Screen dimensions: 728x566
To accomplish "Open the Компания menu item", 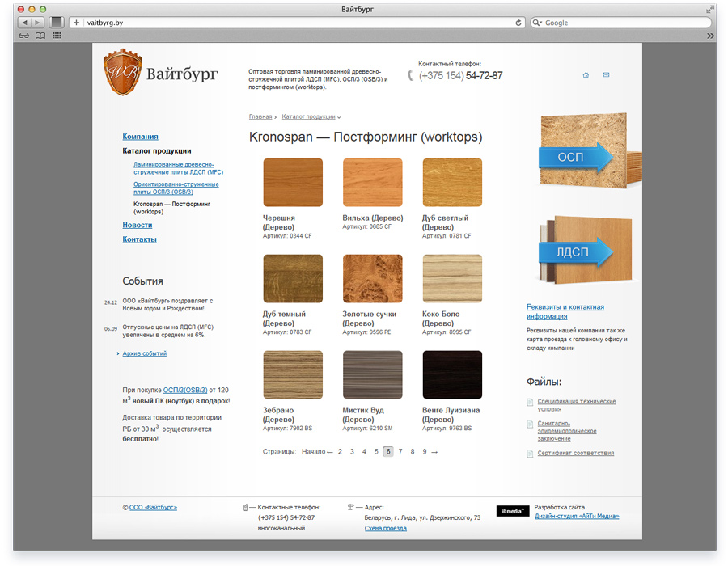I will pyautogui.click(x=140, y=137).
